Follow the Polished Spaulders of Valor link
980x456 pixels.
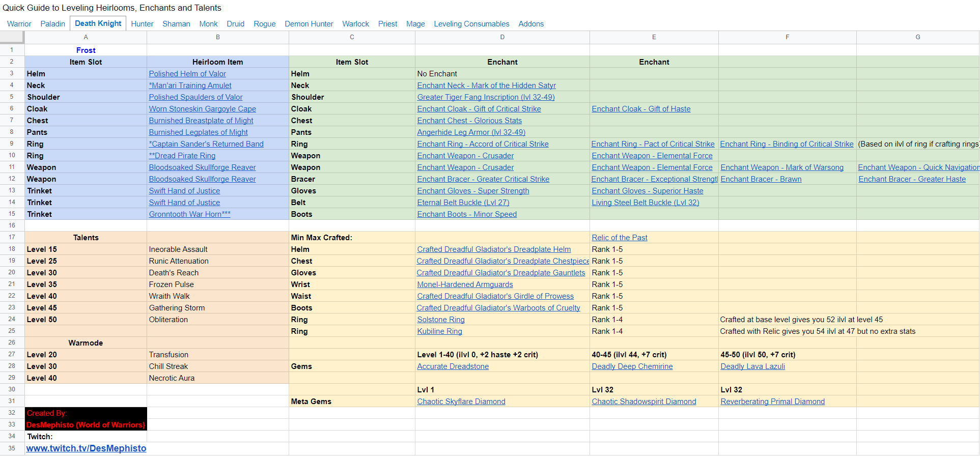tap(195, 97)
